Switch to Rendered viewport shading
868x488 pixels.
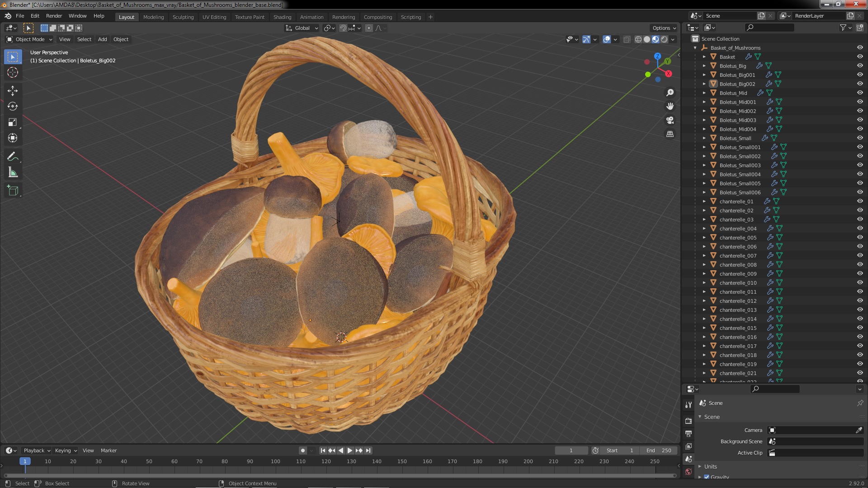[x=664, y=39]
